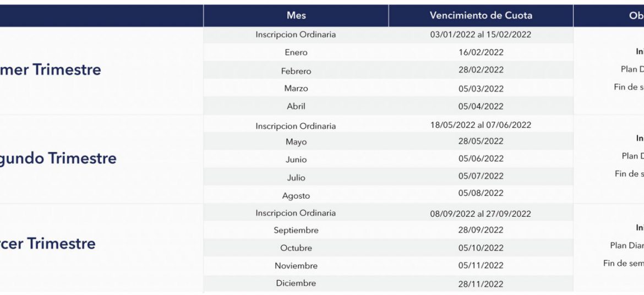644x295 pixels.
Task: Select the Abril month cell
Action: [296, 106]
